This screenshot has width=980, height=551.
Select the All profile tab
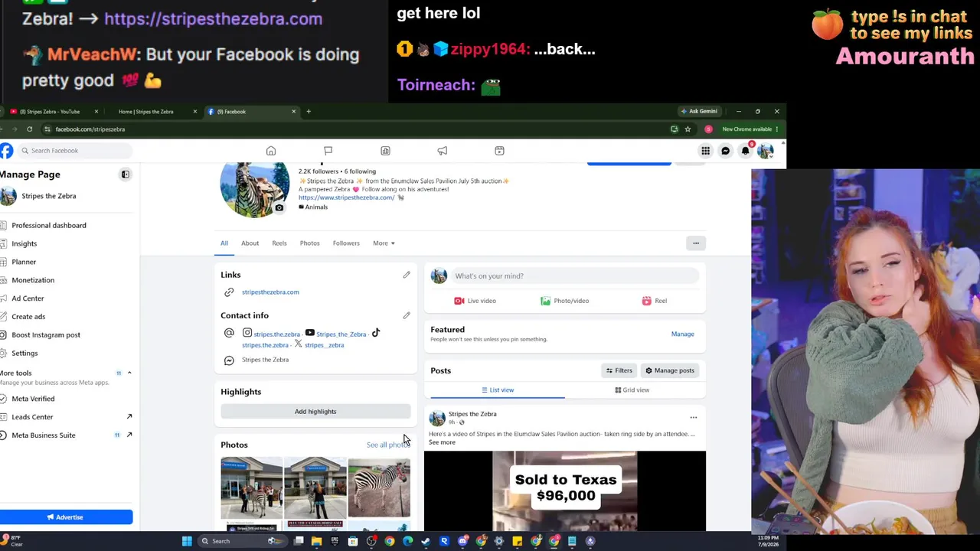click(224, 243)
